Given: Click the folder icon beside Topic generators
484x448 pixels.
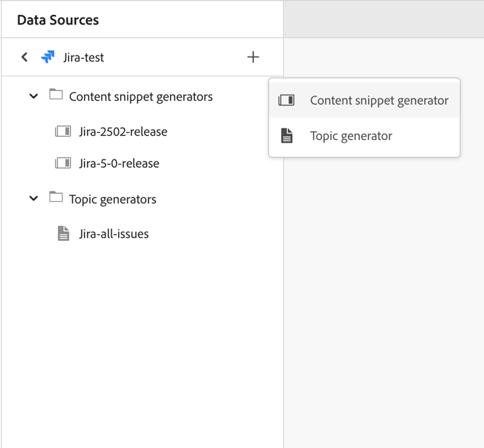Looking at the screenshot, I should pyautogui.click(x=56, y=198).
